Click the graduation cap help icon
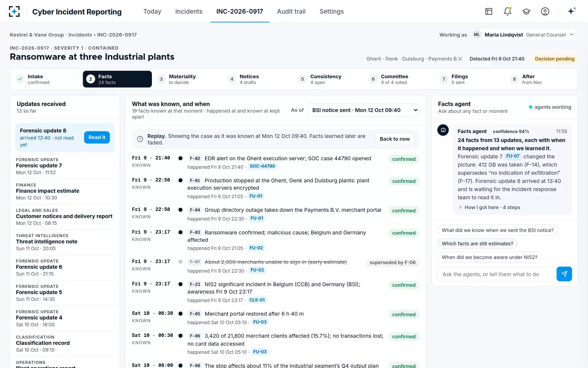The image size is (588, 368). pyautogui.click(x=526, y=11)
